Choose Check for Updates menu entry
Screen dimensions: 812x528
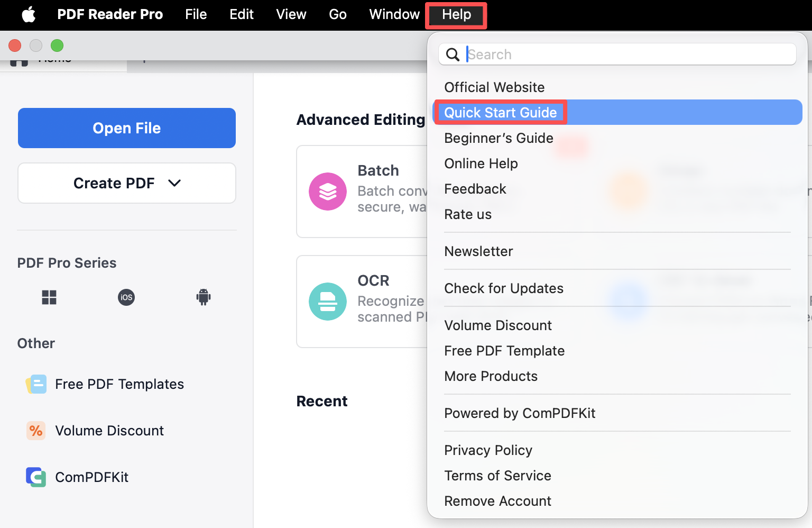504,288
